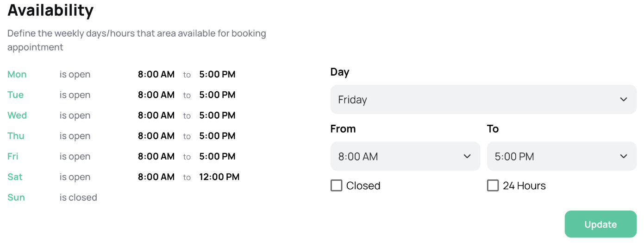
Task: Tick the 24 Hours checkbox
Action: click(x=493, y=185)
